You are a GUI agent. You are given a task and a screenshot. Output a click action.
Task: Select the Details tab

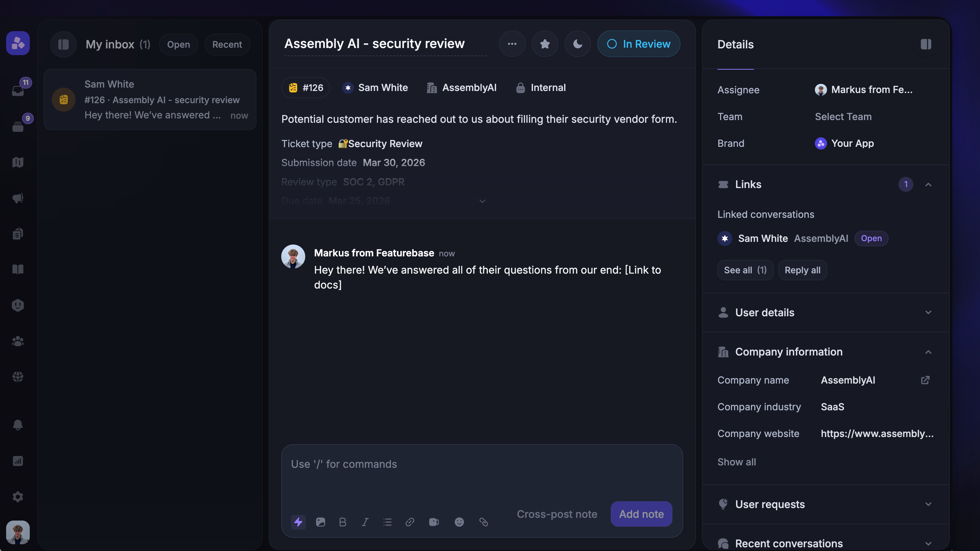[735, 45]
